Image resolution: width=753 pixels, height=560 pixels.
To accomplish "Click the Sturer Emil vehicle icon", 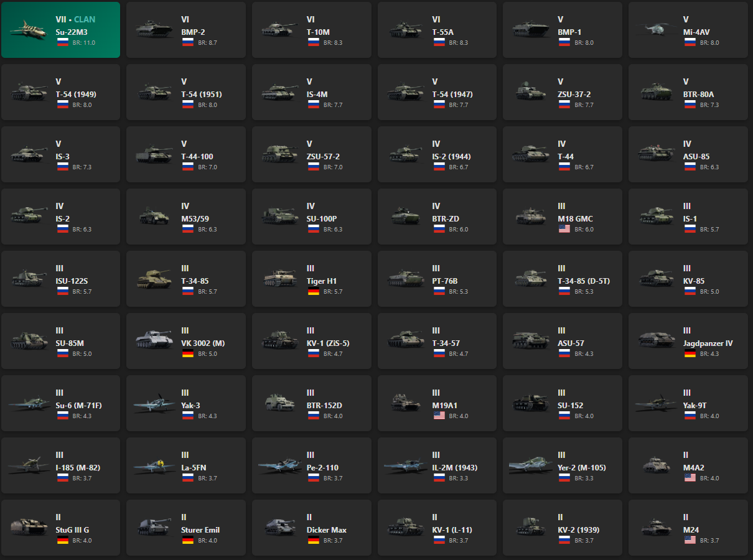I will click(154, 528).
